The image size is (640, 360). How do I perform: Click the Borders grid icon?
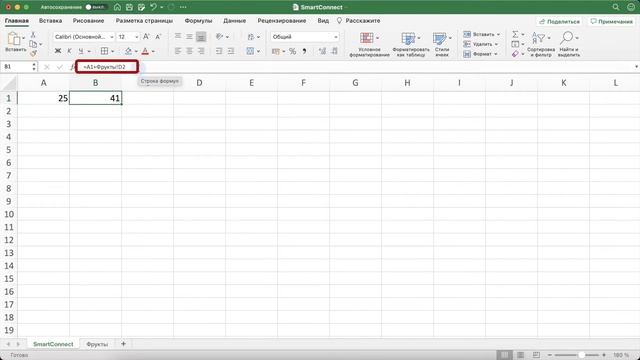click(104, 51)
